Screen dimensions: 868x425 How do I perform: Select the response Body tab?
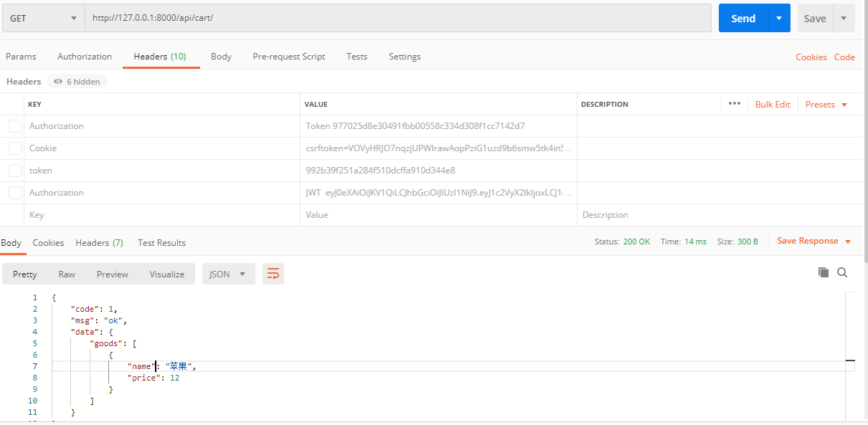pos(11,243)
